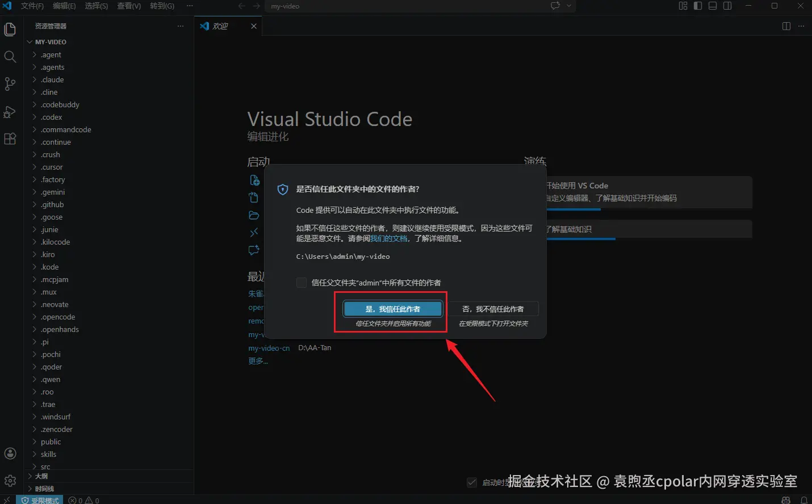
Task: Click errors and warnings count in status bar
Action: (84, 500)
